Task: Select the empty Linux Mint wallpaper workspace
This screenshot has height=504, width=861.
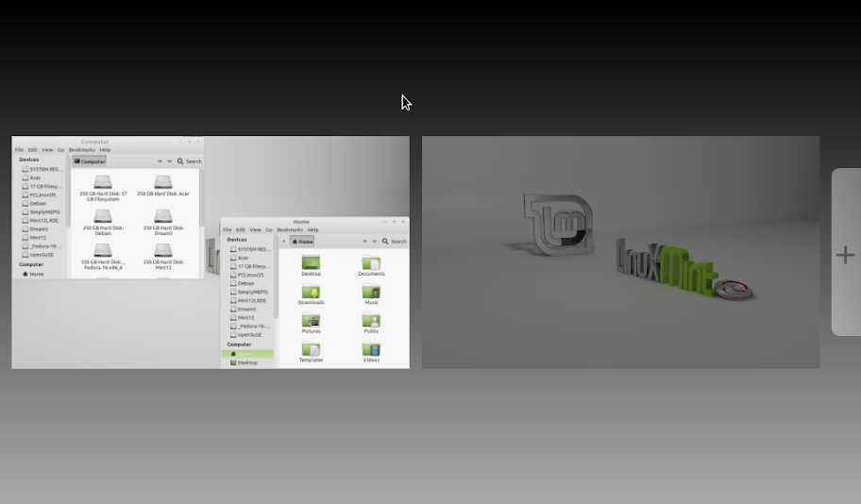Action: (620, 252)
